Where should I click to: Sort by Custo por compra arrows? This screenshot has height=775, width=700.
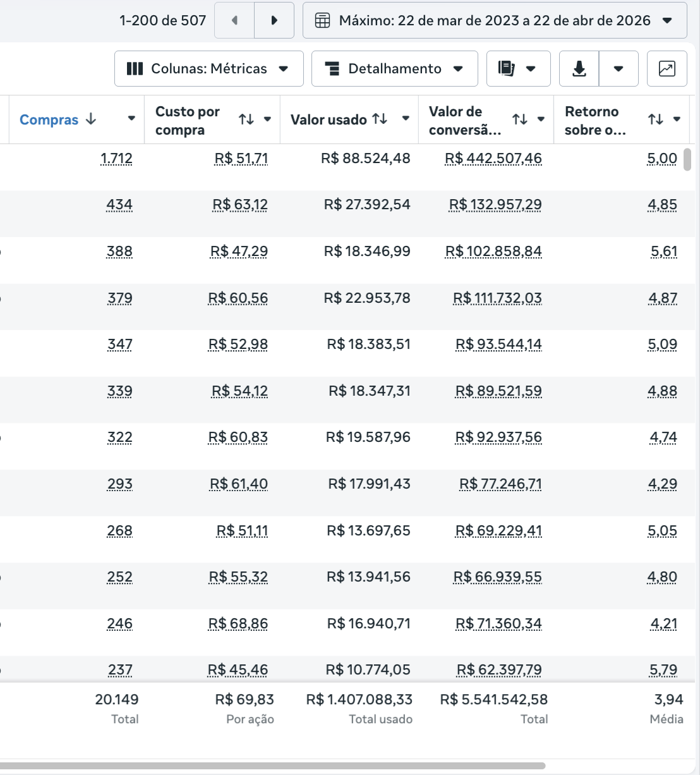pos(246,119)
